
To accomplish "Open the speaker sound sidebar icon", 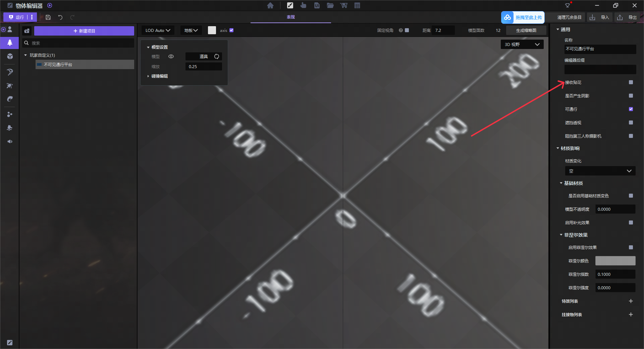I will [x=10, y=142].
